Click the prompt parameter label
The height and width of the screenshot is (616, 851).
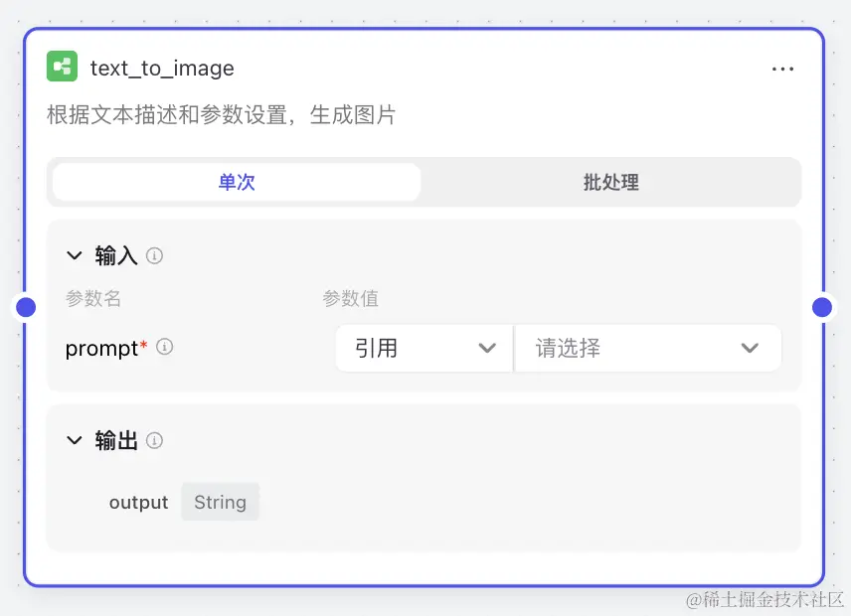[102, 349]
